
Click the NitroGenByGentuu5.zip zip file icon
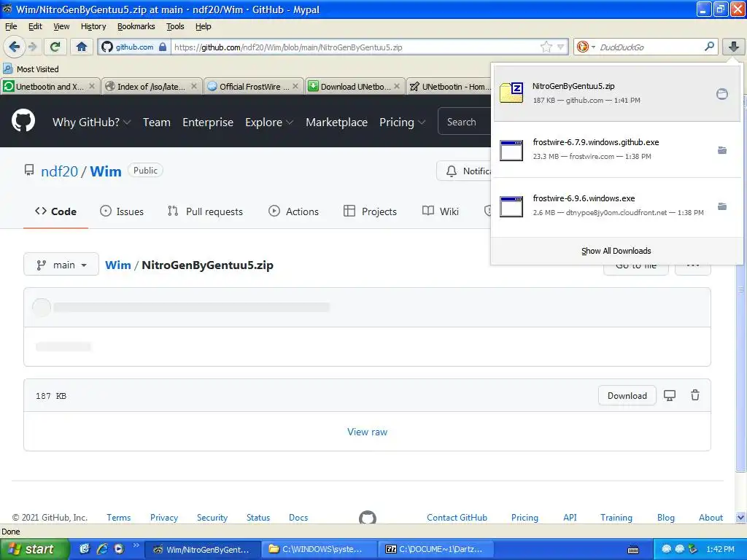click(511, 93)
